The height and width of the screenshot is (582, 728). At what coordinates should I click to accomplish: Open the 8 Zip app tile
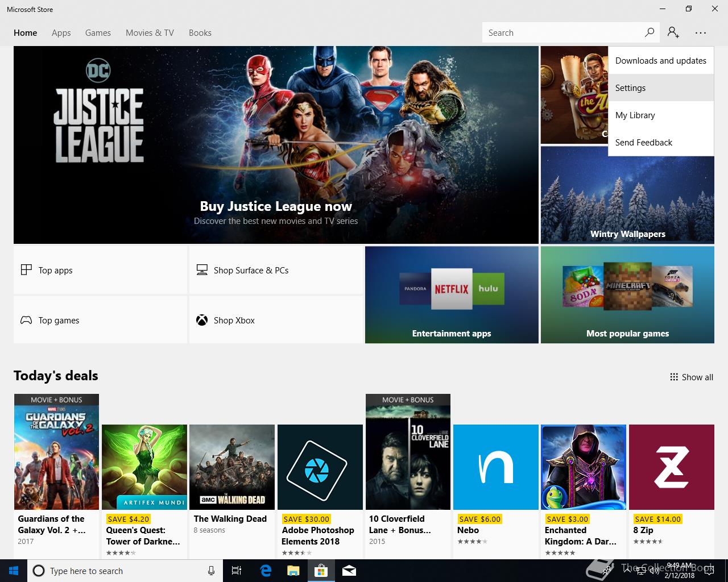[672, 467]
